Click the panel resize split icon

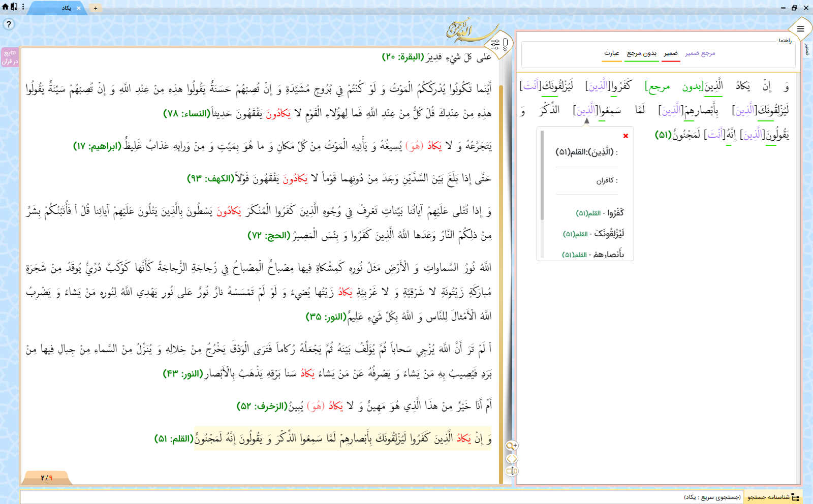pos(511,471)
